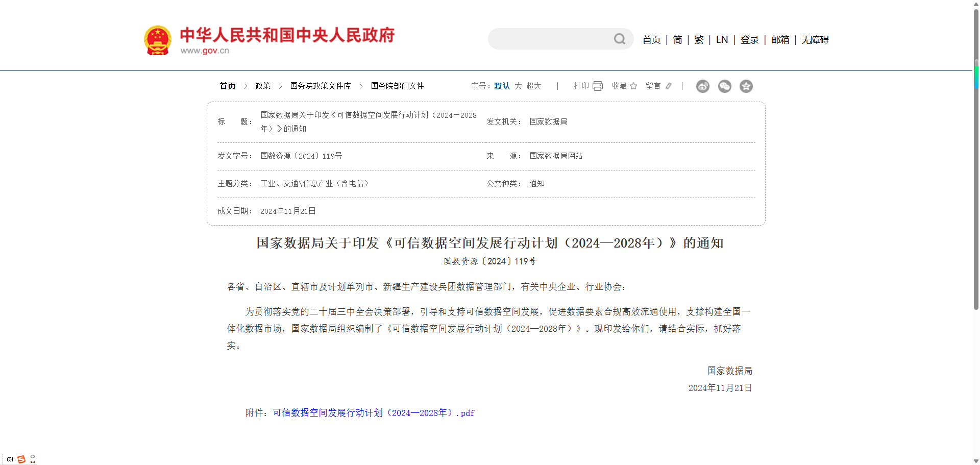Click 登录 to sign in
This screenshot has height=465, width=980.
750,39
